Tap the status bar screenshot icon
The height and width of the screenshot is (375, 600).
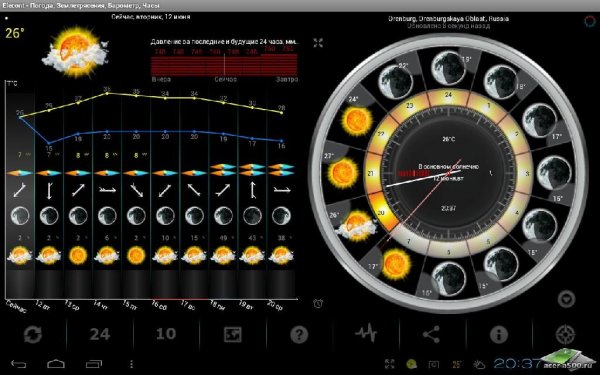(434, 364)
